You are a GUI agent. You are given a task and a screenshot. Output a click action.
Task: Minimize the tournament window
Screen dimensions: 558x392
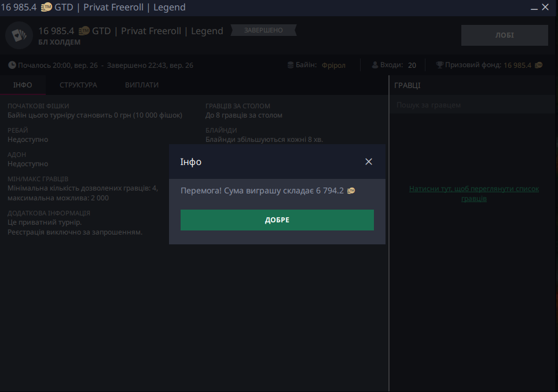point(534,7)
